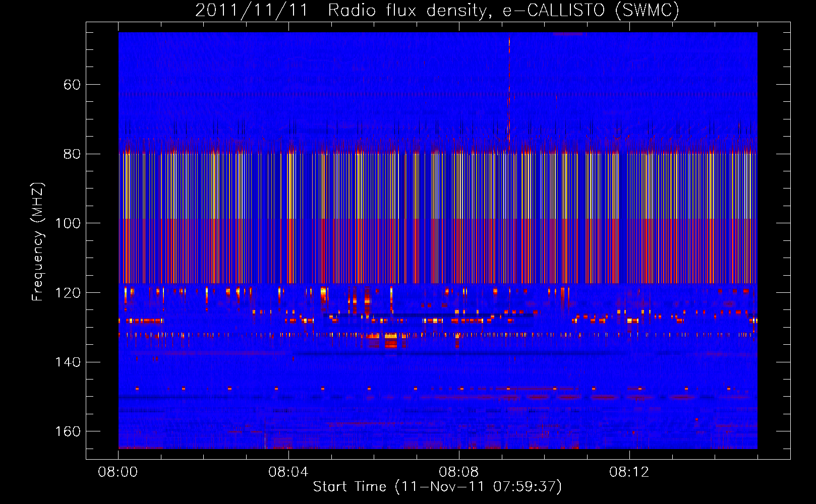Click the narrow red vertical burst above the 80 MHz band
This screenshot has height=504, width=816.
509,93
